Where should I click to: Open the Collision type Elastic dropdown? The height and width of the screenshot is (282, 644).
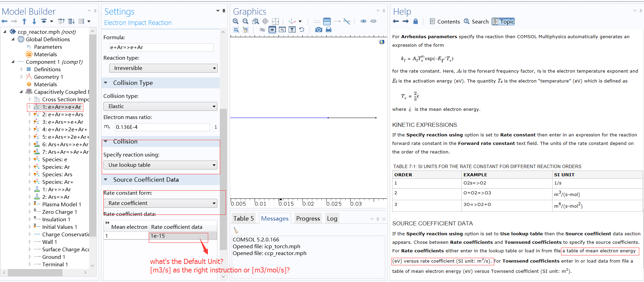(160, 106)
